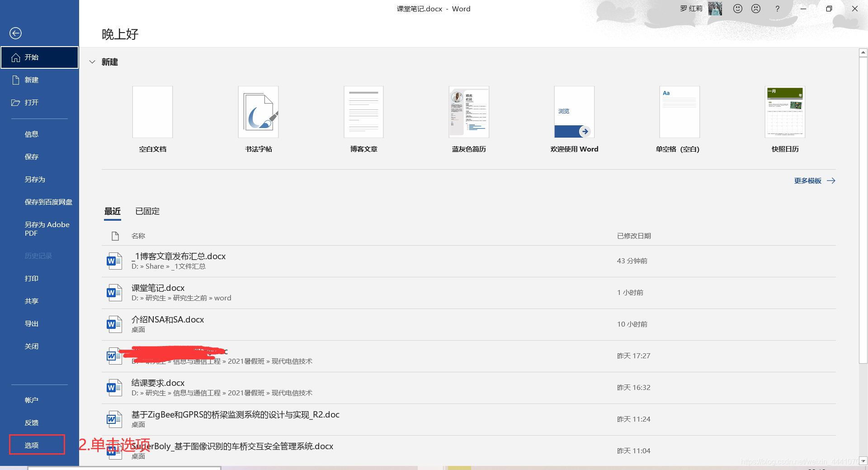Click the 罗 红莉 account name
This screenshot has width=868, height=470.
tap(691, 9)
